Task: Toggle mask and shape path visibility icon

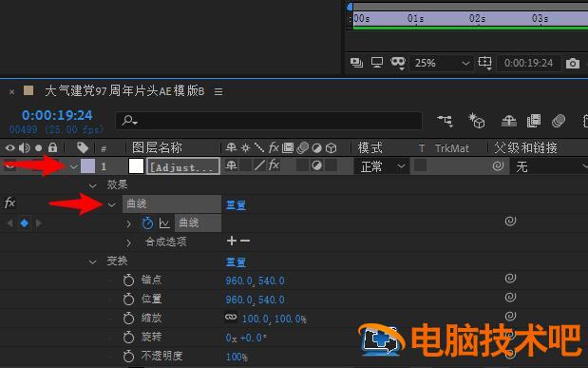Action: (398, 63)
